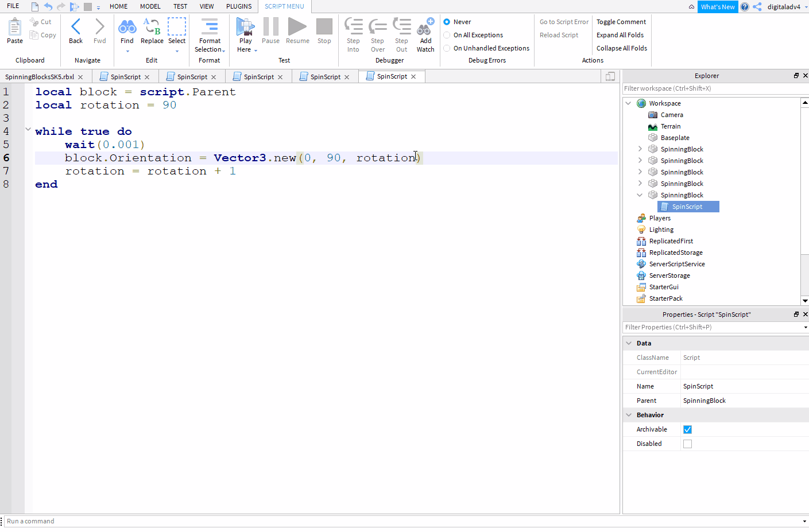The image size is (809, 532).
Task: Click the Play Here icon
Action: [x=245, y=26]
